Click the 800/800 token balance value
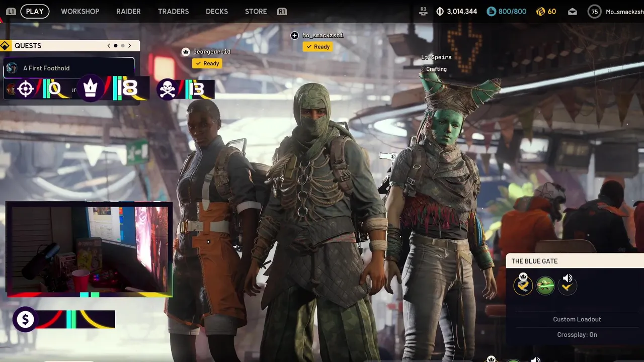This screenshot has width=644, height=362. pos(512,11)
